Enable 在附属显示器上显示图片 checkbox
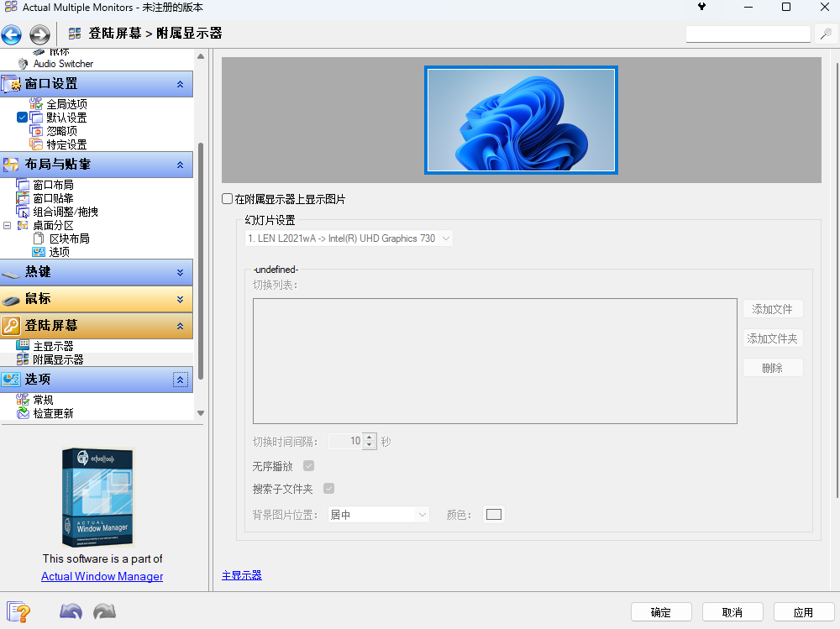 coord(227,199)
